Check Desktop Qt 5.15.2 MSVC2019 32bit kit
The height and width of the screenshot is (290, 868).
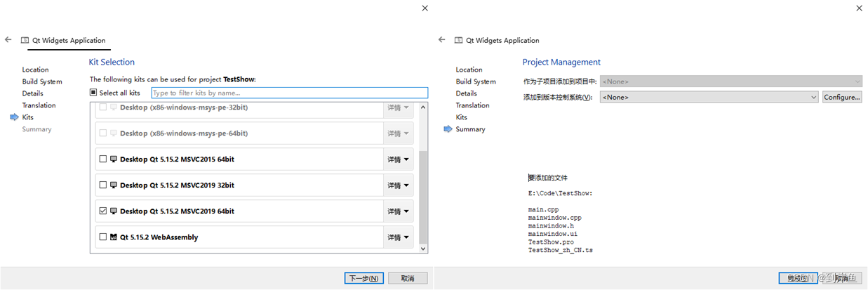pos(103,185)
